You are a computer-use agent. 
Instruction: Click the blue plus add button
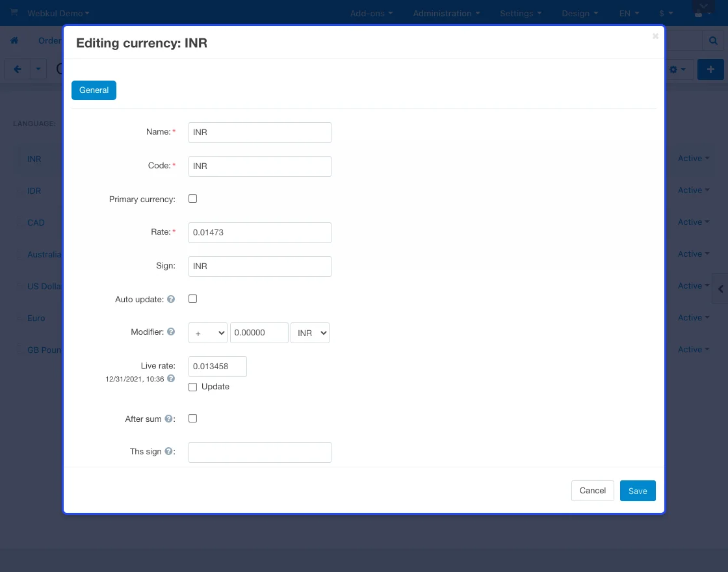tap(710, 70)
